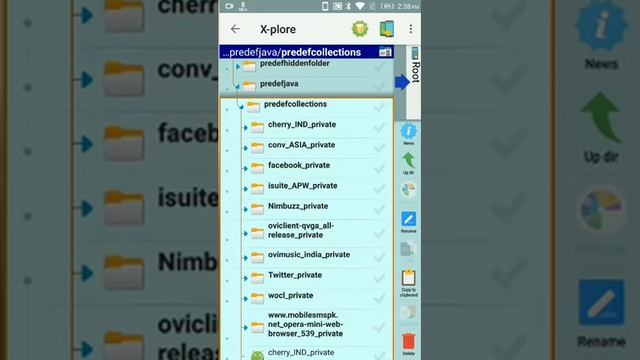Screen dimensions: 640x360
Task: Select the ovimusic_india_private folder name
Action: (x=309, y=255)
